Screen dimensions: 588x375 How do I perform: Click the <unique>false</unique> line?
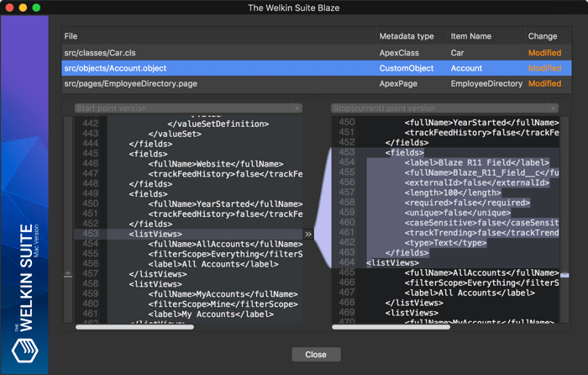tap(457, 213)
